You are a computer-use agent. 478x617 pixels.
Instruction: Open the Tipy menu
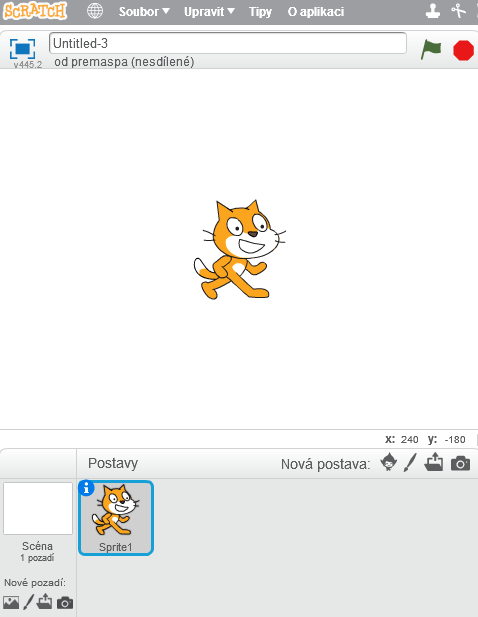pos(260,12)
